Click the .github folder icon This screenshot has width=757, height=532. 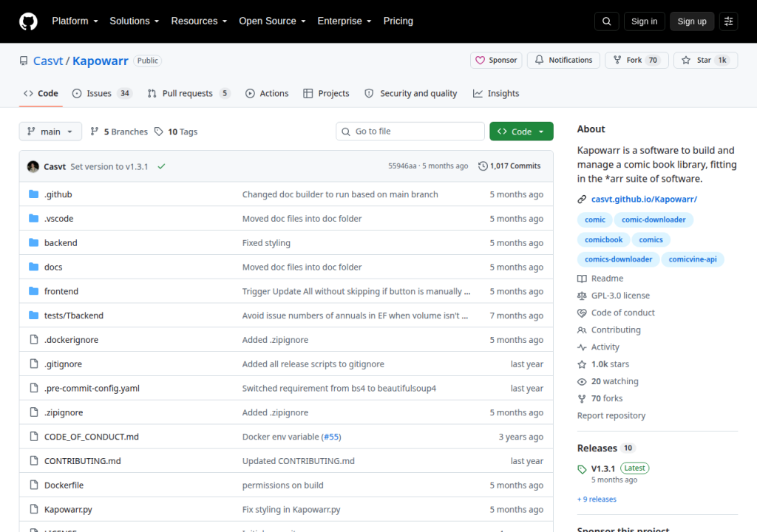[33, 194]
